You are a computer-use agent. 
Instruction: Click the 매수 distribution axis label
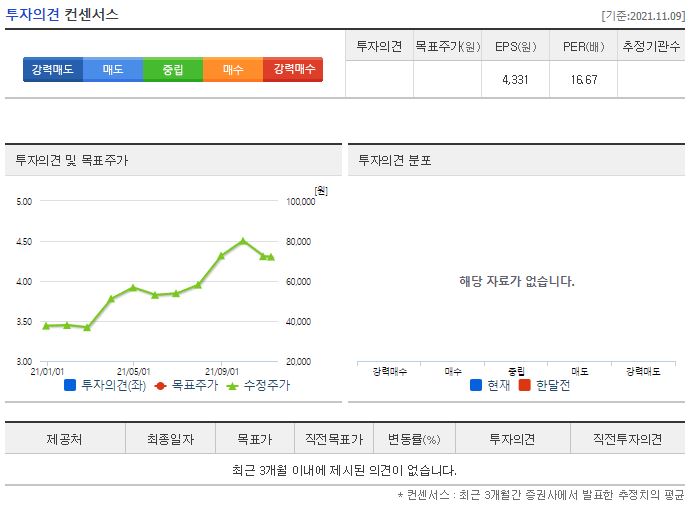tap(453, 372)
